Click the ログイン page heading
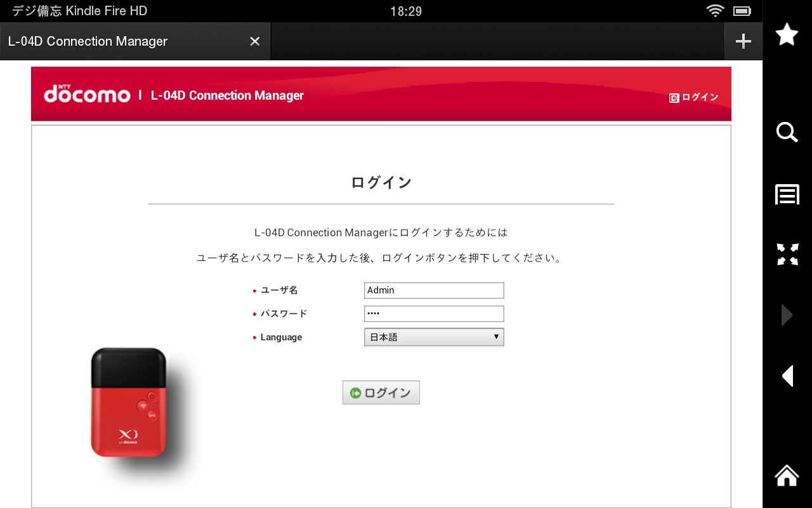The height and width of the screenshot is (508, 812). point(381,183)
